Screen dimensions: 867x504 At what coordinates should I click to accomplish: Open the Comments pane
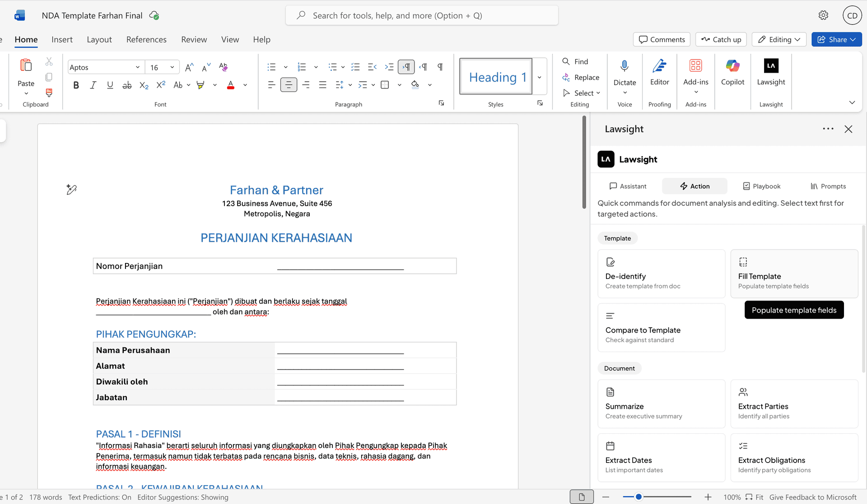point(661,39)
